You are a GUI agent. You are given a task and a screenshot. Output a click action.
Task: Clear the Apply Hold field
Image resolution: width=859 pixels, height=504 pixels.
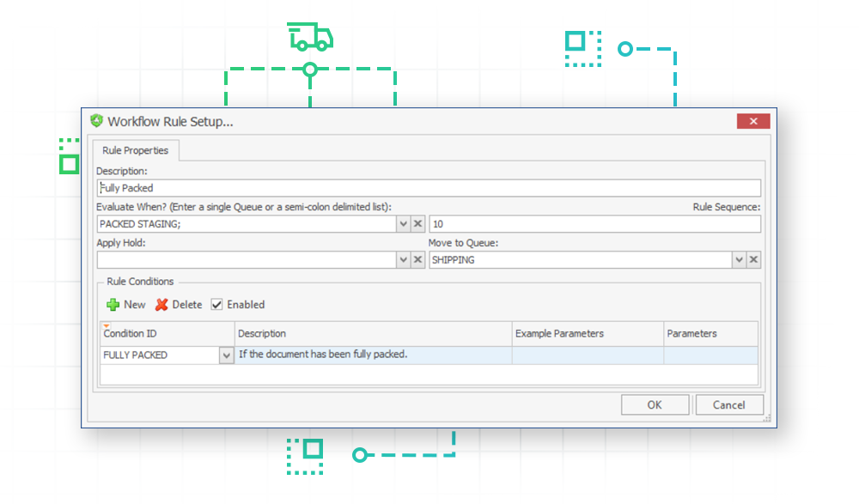pos(418,259)
